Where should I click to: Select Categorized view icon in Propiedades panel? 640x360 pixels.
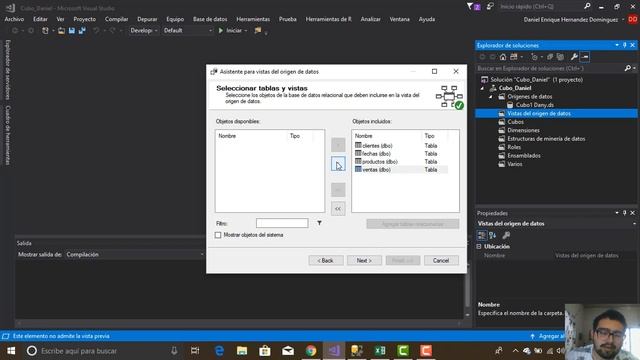tap(482, 235)
